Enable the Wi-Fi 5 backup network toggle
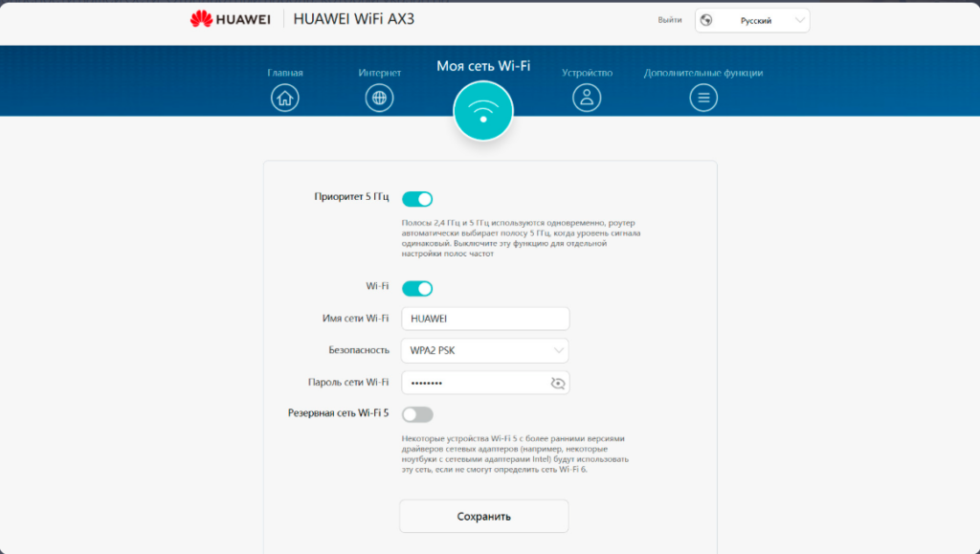Image resolution: width=980 pixels, height=554 pixels. (417, 414)
